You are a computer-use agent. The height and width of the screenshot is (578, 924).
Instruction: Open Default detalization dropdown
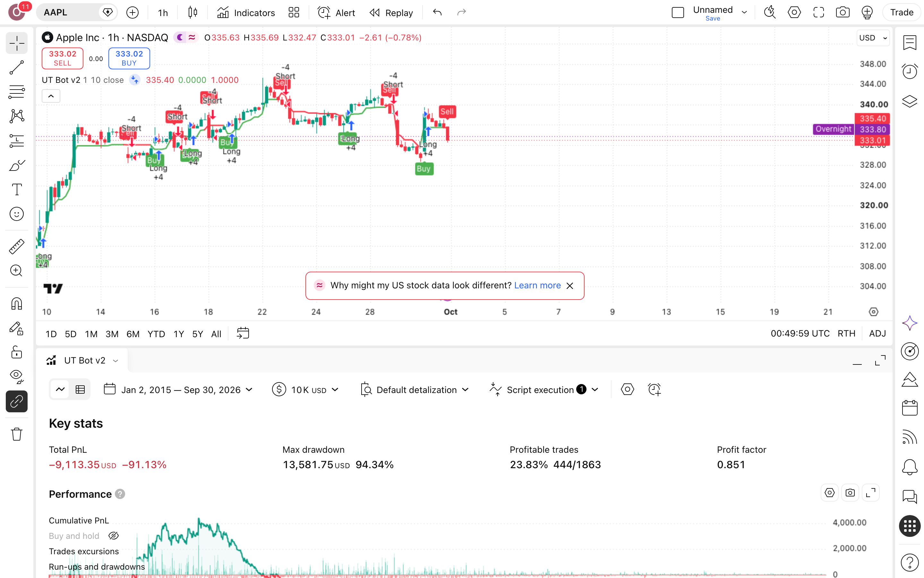click(x=415, y=390)
